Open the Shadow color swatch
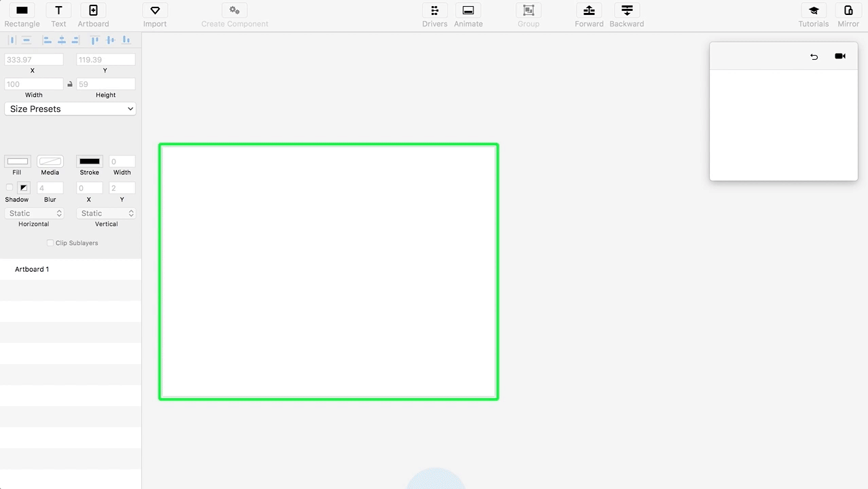Screen dimensions: 868x489 click(24, 187)
